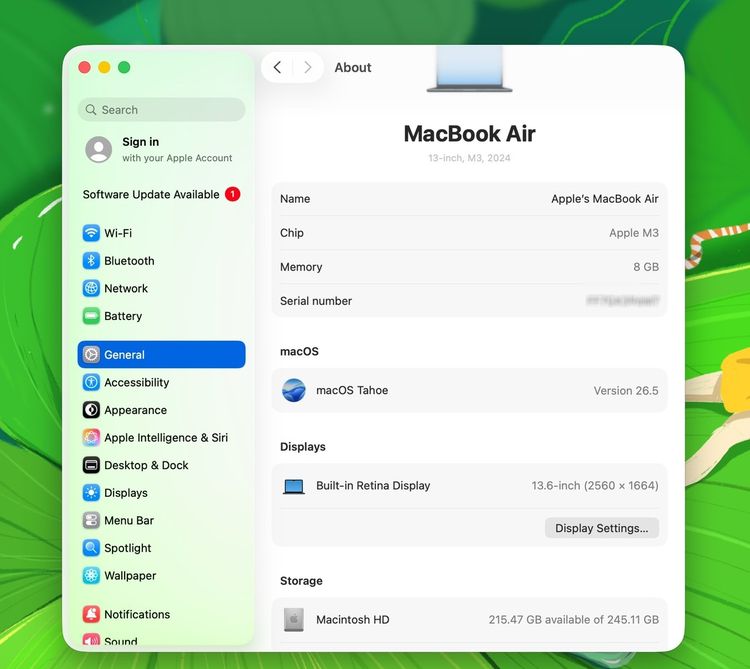Select the Spotlight label in sidebar
Image resolution: width=750 pixels, height=669 pixels.
[128, 548]
